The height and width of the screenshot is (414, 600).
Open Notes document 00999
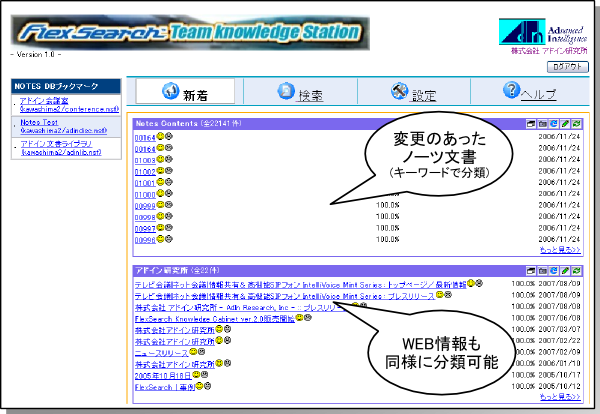[x=145, y=206]
